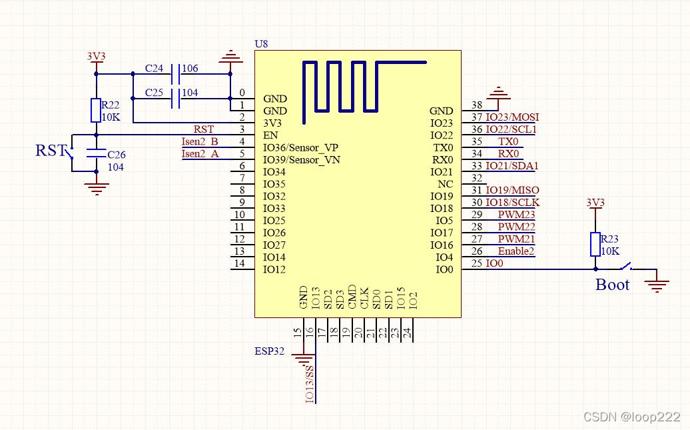Select the IO12 pin name
This screenshot has width=690, height=430.
(x=274, y=269)
